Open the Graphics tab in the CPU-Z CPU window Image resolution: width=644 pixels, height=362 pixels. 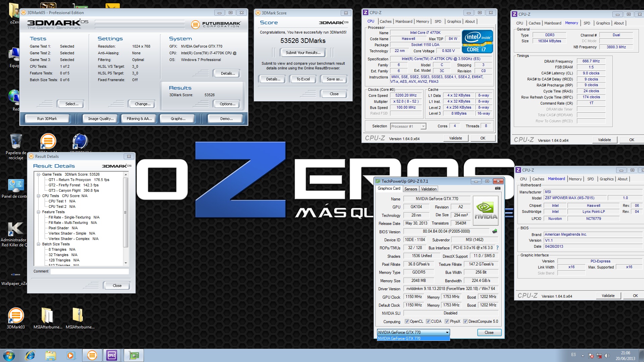coord(454,21)
